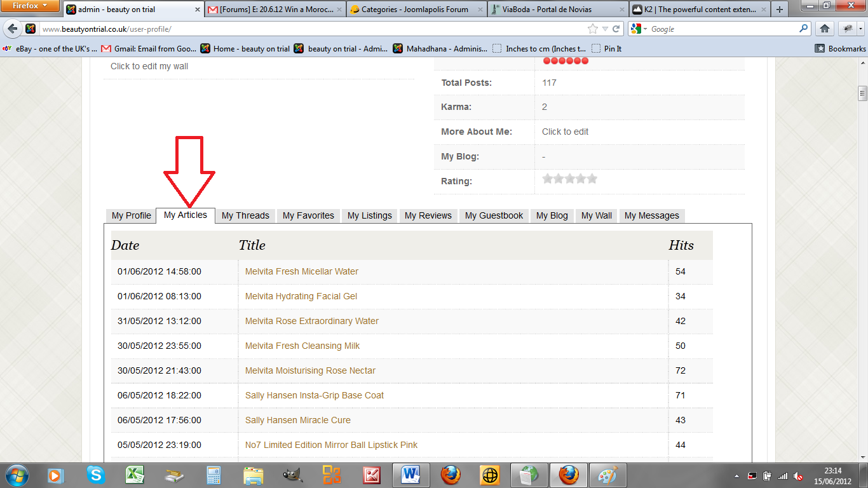Viewport: 868px width, 488px height.
Task: Click the rating stars in profile
Action: (569, 179)
